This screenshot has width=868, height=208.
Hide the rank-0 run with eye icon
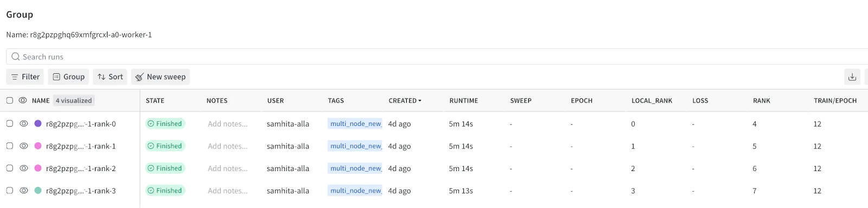pyautogui.click(x=24, y=124)
